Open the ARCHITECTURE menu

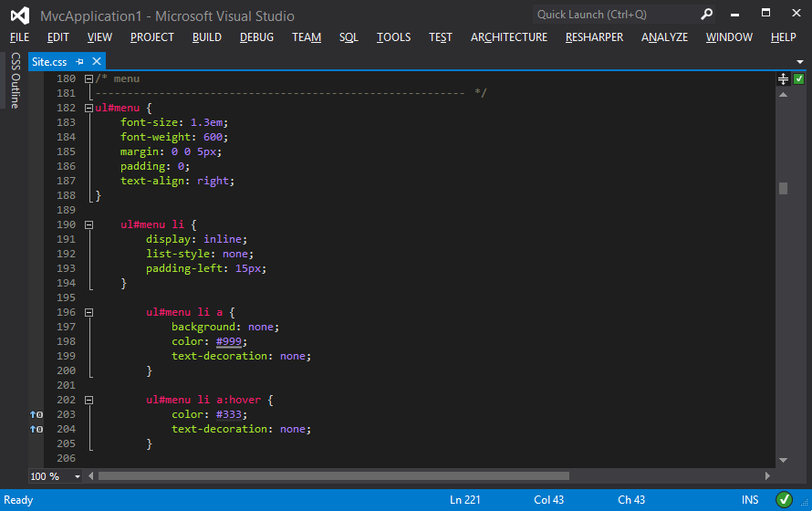tap(508, 37)
